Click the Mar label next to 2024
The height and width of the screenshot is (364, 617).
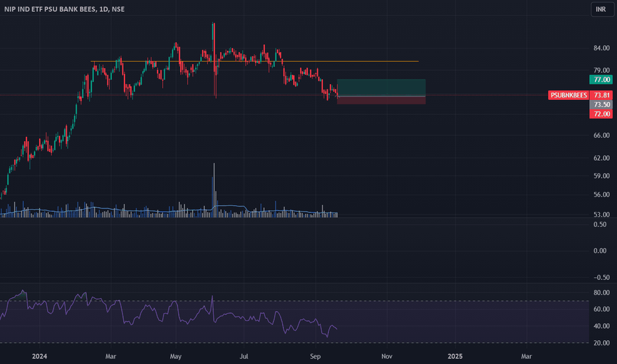pos(111,356)
